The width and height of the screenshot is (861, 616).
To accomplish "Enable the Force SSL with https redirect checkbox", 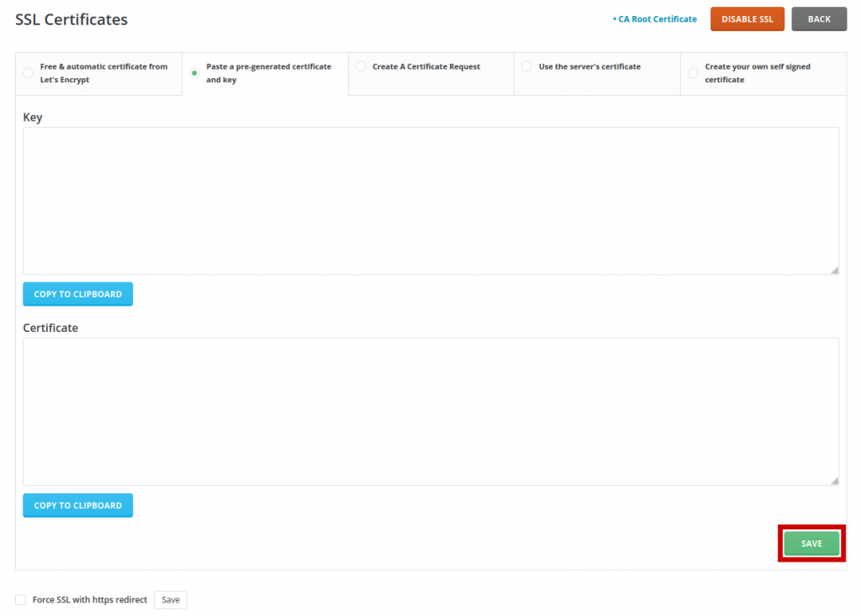I will click(x=20, y=600).
